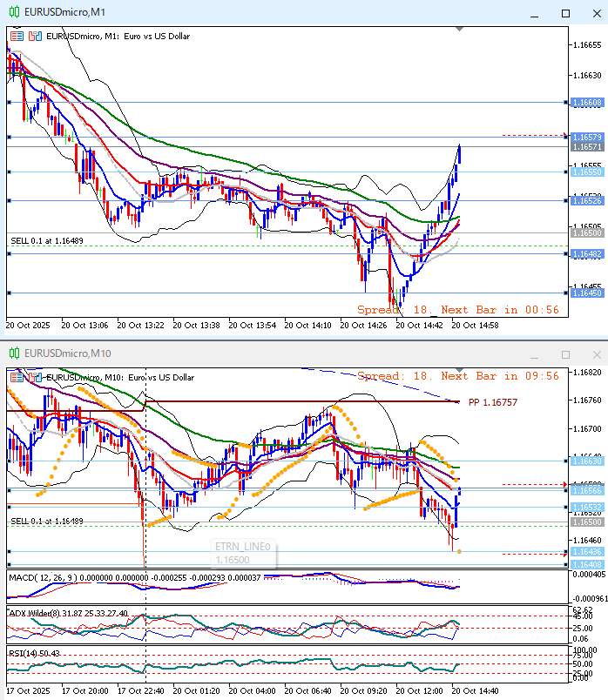Select SELL 0.1 order label in M1 chart
This screenshot has height=700, width=608.
[x=47, y=240]
